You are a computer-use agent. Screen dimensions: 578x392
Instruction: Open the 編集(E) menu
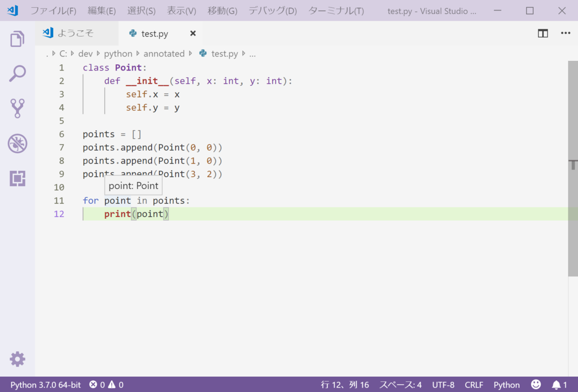[102, 11]
